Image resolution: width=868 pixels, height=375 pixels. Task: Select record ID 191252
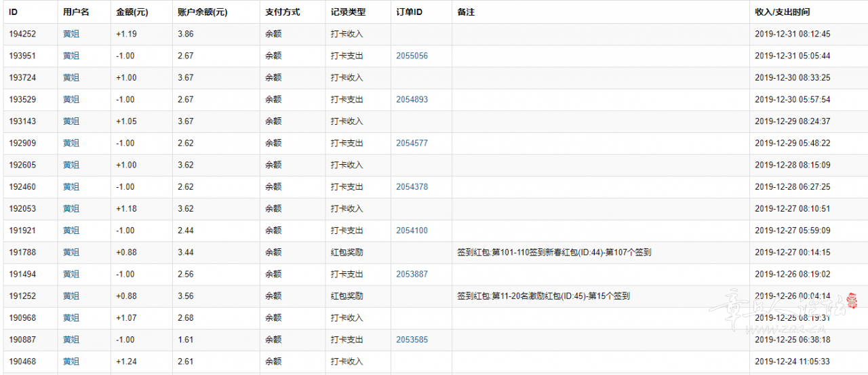(x=22, y=296)
